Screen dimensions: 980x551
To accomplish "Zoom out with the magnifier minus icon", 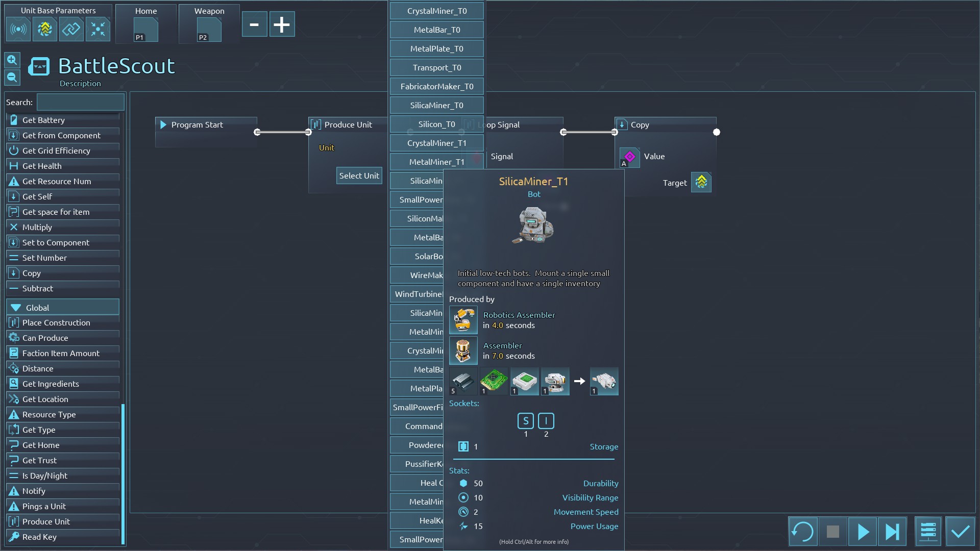I will (12, 78).
